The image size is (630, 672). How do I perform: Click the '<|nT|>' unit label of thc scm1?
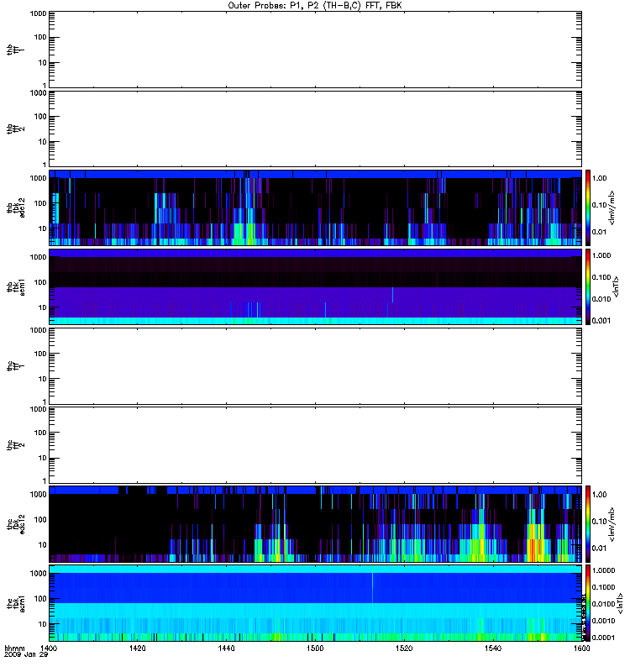pos(620,603)
